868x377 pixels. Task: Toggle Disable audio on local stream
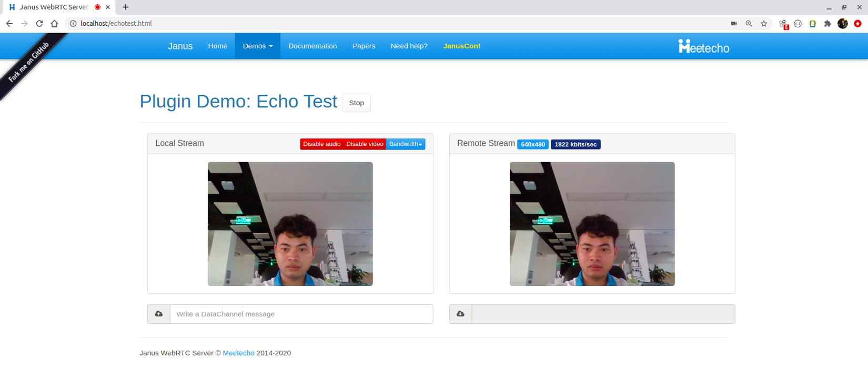point(321,144)
